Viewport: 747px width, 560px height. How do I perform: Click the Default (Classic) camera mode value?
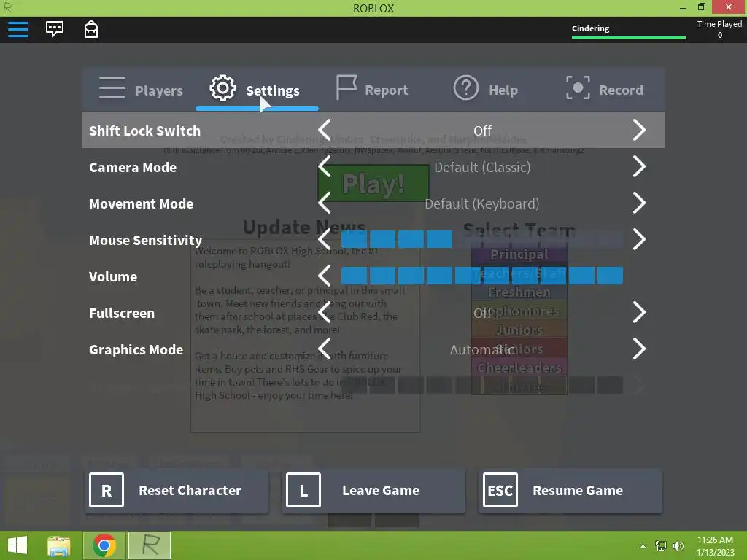tap(482, 167)
